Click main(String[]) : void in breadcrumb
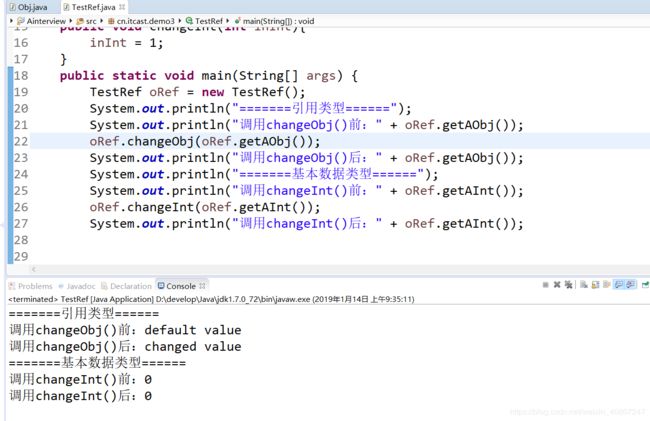Viewport: 650px width, 421px height. click(274, 21)
